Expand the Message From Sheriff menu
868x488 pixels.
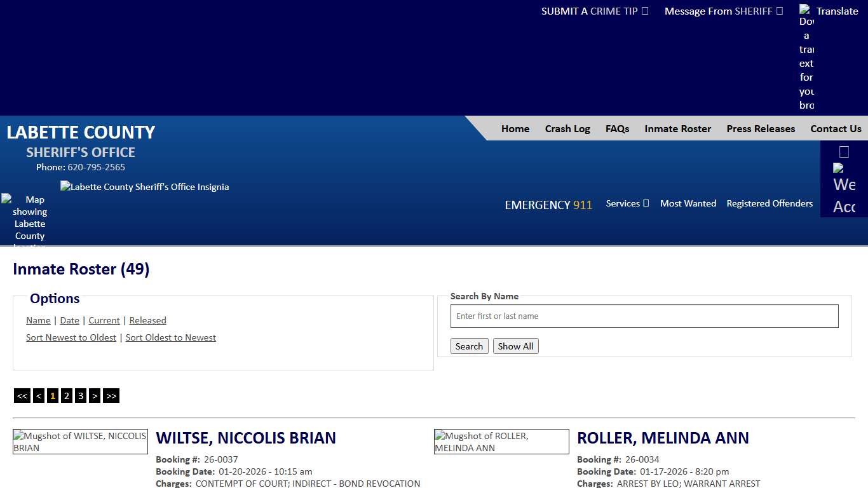tap(723, 11)
